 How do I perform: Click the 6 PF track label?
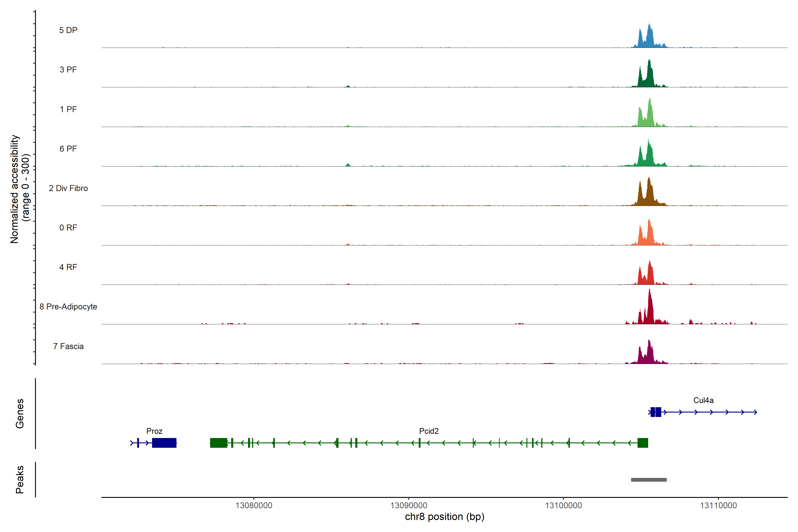click(68, 149)
